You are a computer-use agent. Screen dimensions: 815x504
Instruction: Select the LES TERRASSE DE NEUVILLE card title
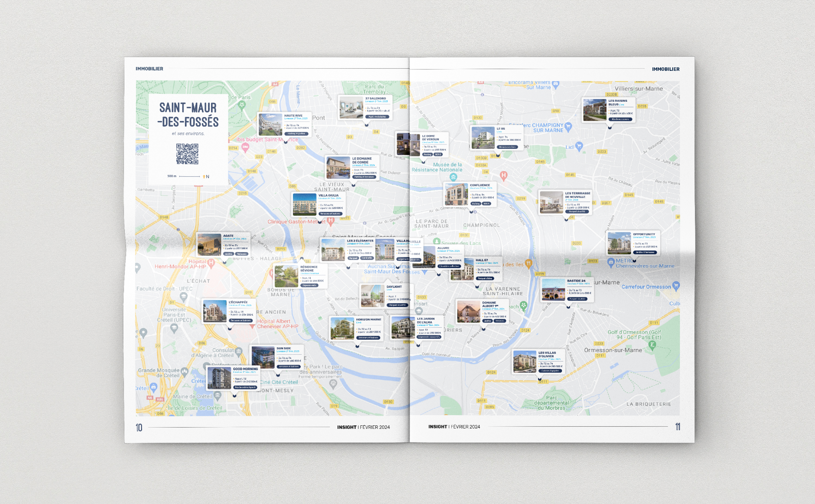[x=578, y=195]
